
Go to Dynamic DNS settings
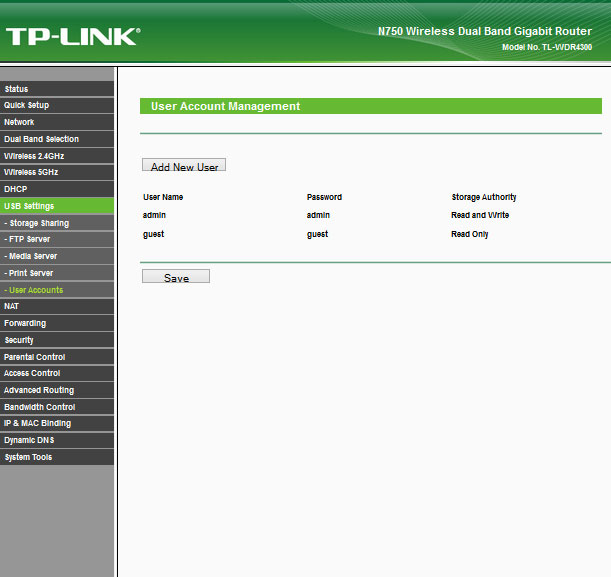[57, 440]
